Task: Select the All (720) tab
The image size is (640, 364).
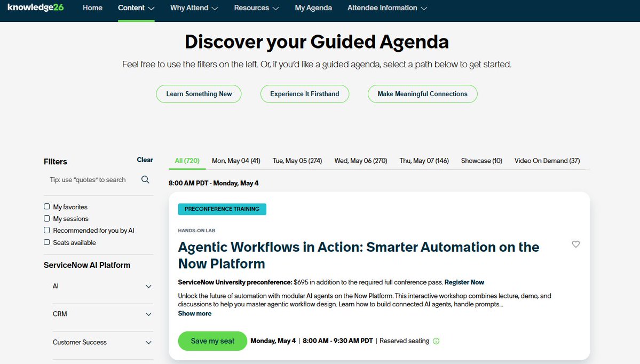Action: pos(187,161)
